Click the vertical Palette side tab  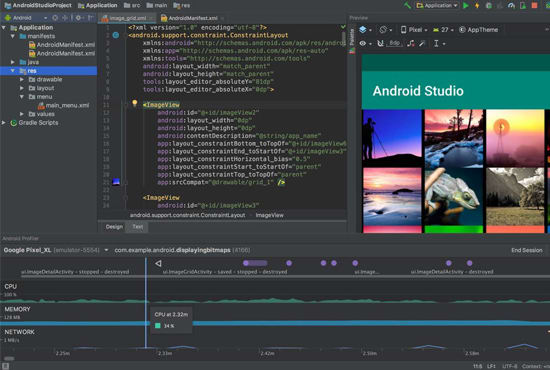click(352, 40)
